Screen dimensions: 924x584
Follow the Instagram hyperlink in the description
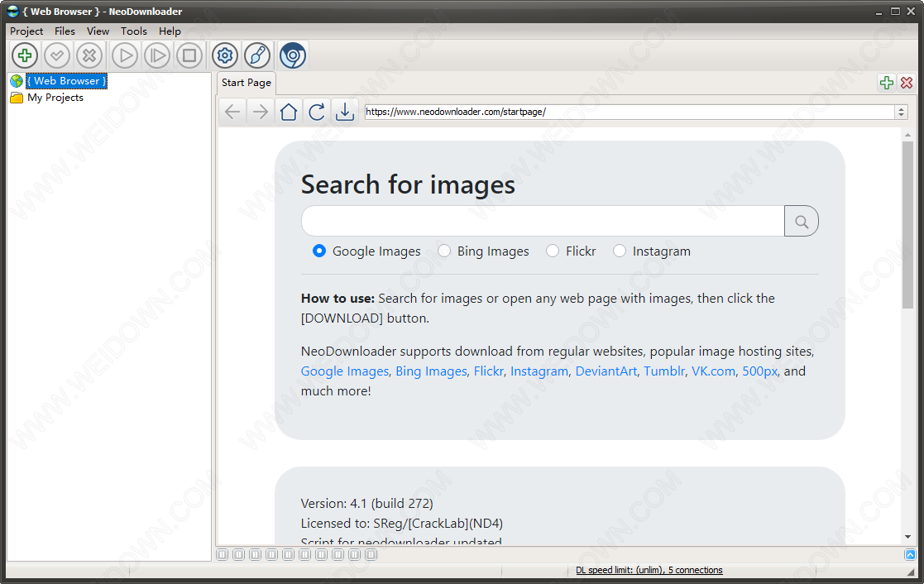coord(539,371)
